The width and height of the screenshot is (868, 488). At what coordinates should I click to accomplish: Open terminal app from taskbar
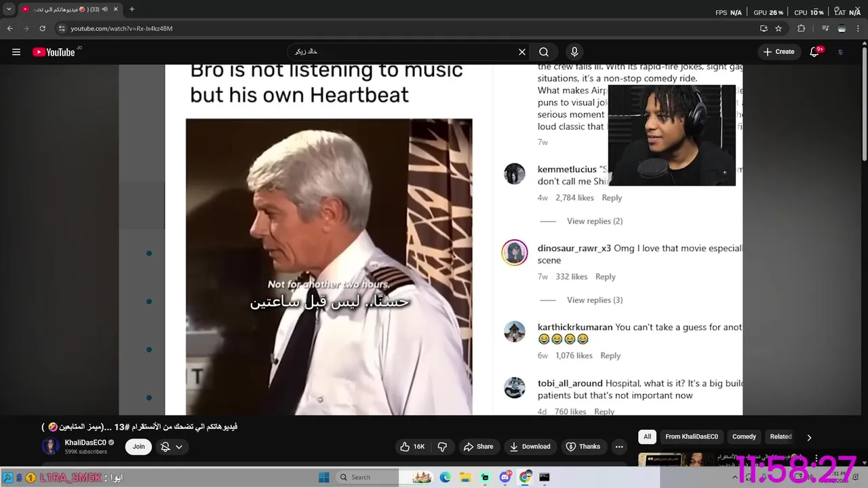(545, 477)
